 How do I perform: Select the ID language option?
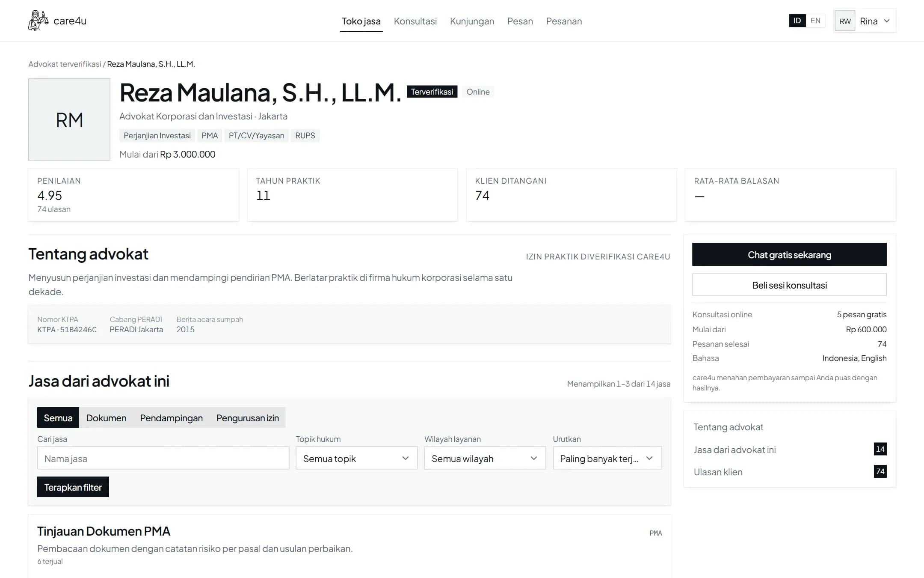click(x=797, y=21)
